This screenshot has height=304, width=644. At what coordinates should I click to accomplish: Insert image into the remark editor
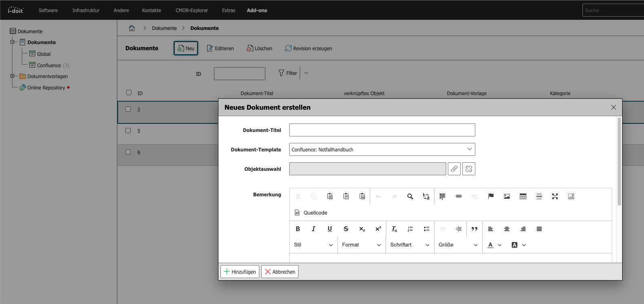pos(506,196)
